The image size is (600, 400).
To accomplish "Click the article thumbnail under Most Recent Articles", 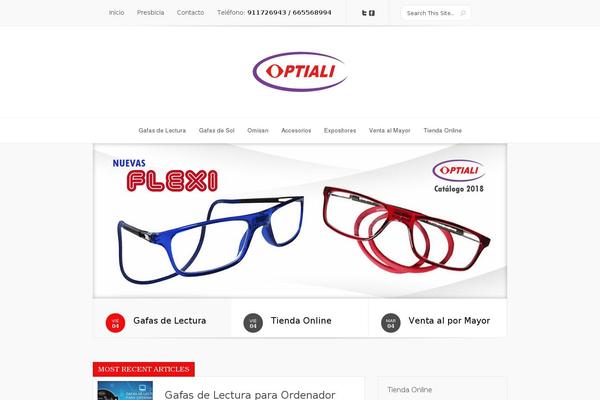I will coord(125,390).
